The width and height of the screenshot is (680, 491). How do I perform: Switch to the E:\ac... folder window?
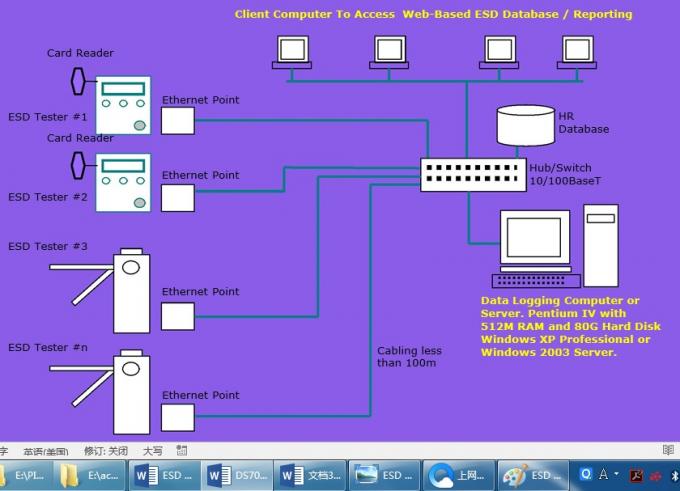click(x=93, y=476)
